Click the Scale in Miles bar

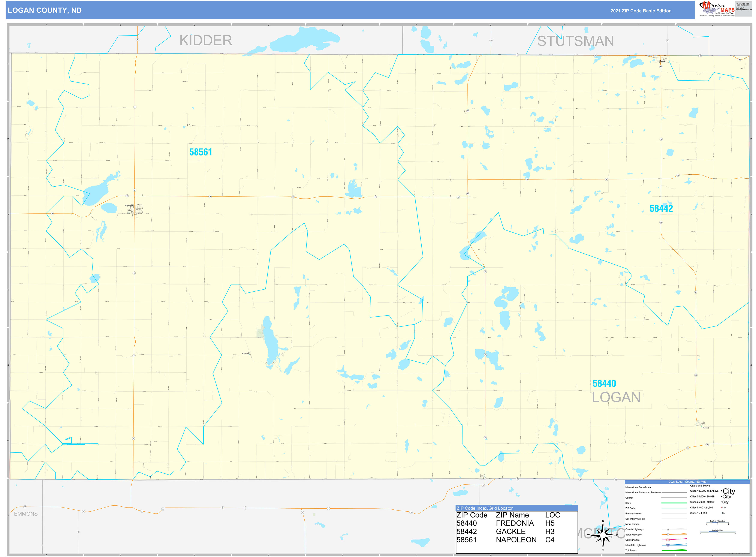(718, 532)
